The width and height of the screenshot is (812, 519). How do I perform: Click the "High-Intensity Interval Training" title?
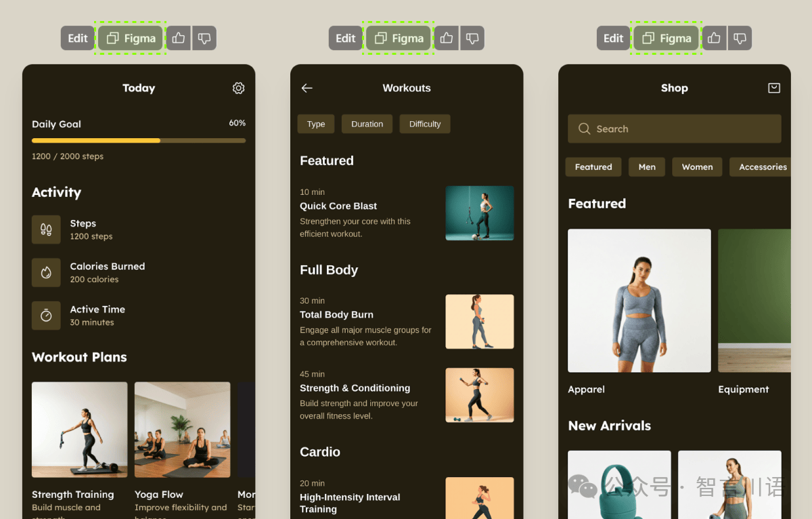pos(350,503)
